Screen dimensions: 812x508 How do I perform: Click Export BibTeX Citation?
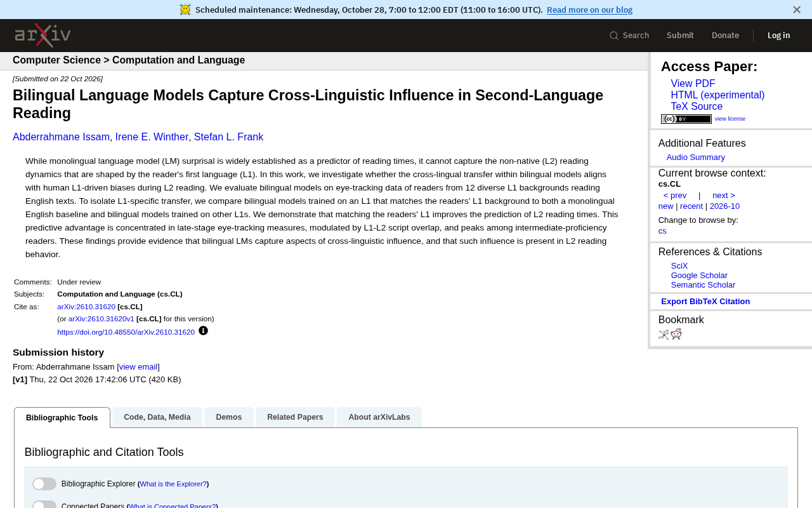tap(705, 302)
